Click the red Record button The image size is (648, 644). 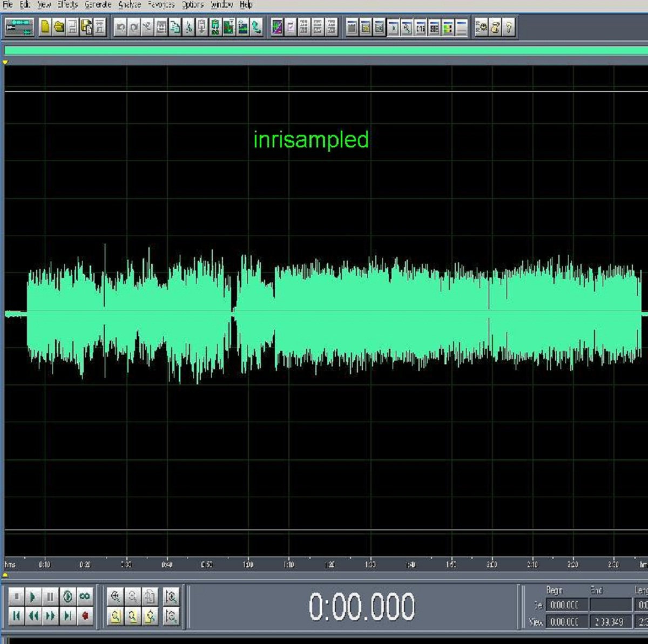click(85, 615)
